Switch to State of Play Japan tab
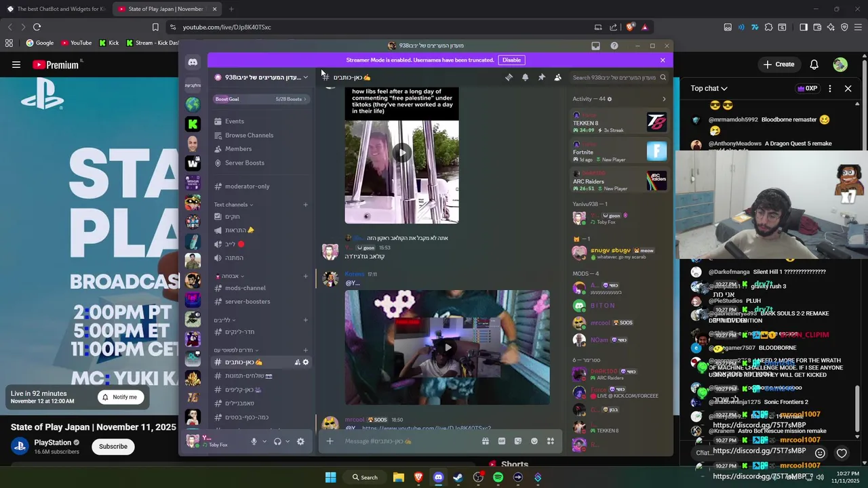868x488 pixels. (x=167, y=9)
